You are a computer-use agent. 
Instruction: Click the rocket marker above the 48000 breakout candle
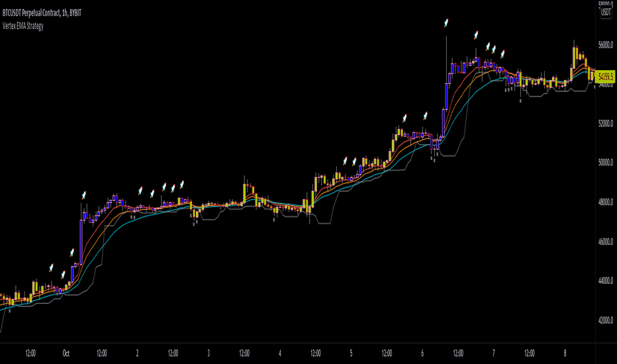click(83, 195)
